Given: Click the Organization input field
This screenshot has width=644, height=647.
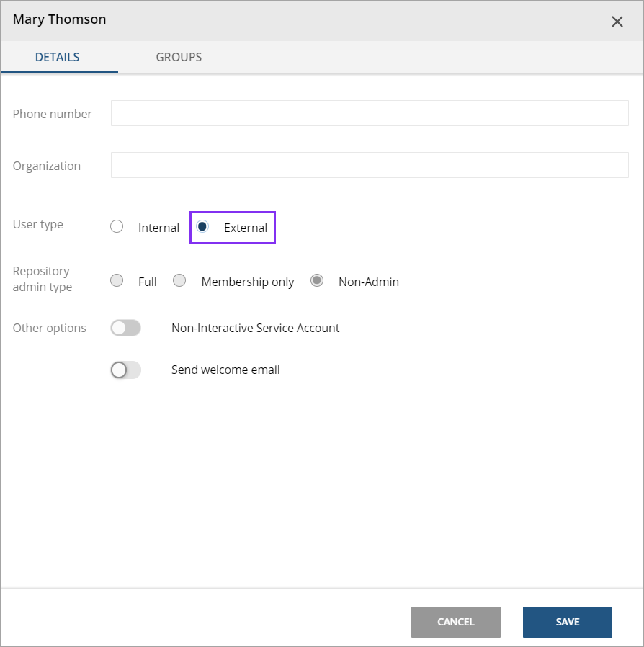Looking at the screenshot, I should click(x=370, y=165).
